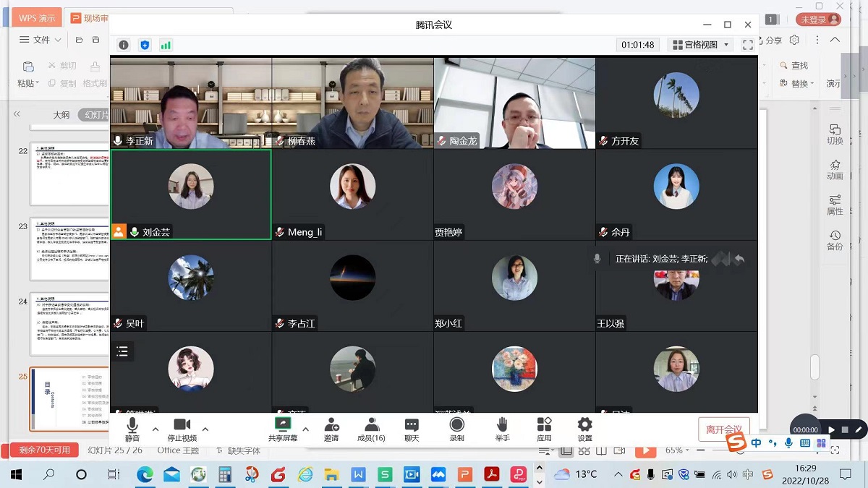The height and width of the screenshot is (488, 868).
Task: Click 剩余70天可用 notice
Action: click(x=45, y=450)
